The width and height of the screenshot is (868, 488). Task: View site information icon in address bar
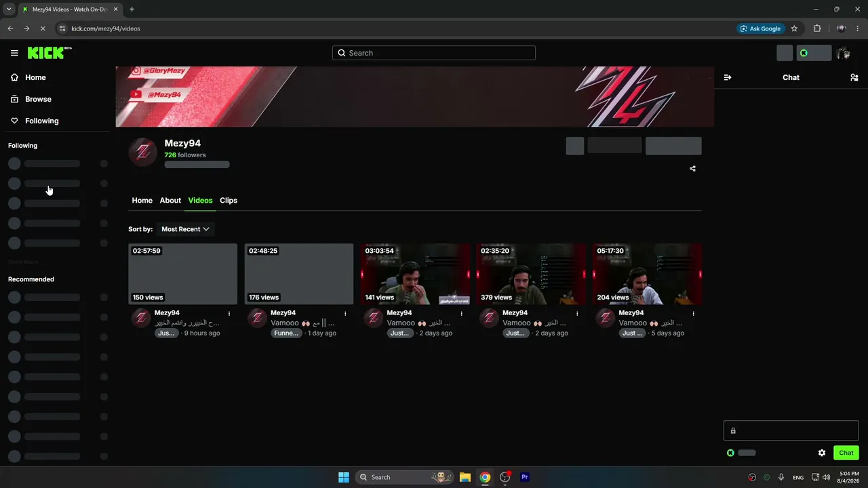tap(62, 28)
